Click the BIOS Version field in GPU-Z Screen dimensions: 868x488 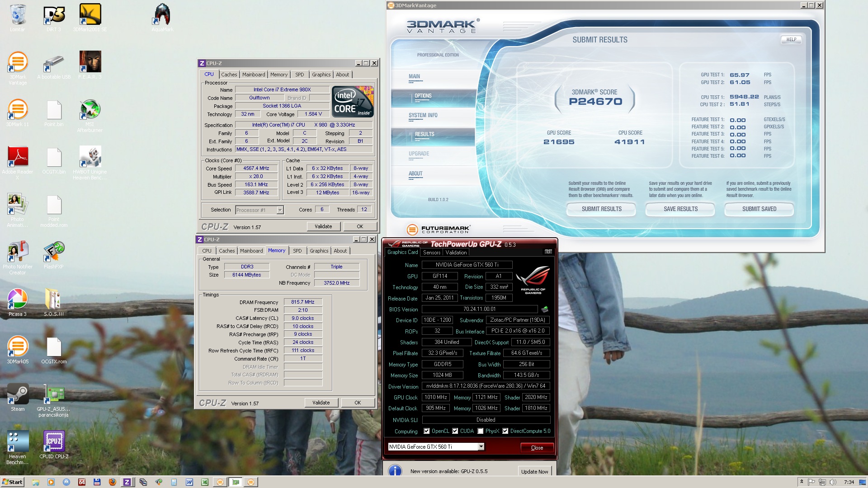click(x=479, y=309)
